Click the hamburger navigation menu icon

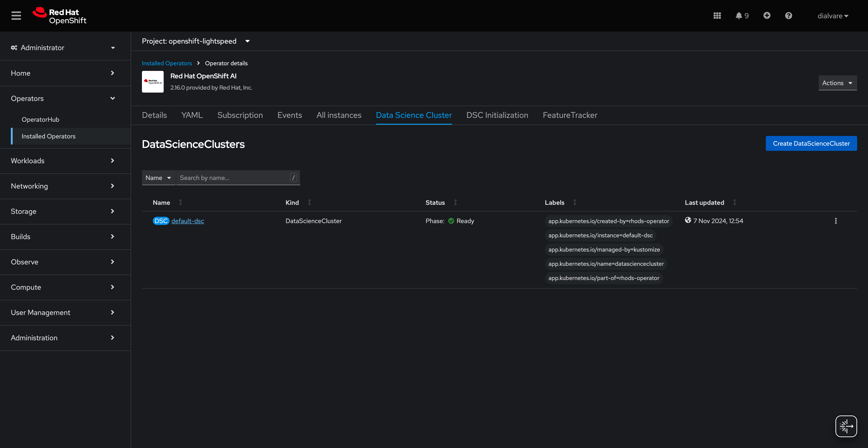16,16
